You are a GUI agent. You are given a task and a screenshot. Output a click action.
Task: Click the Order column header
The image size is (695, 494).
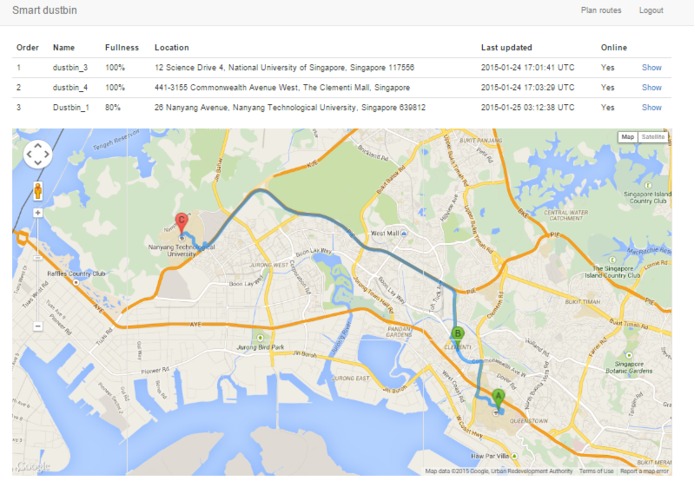click(27, 47)
